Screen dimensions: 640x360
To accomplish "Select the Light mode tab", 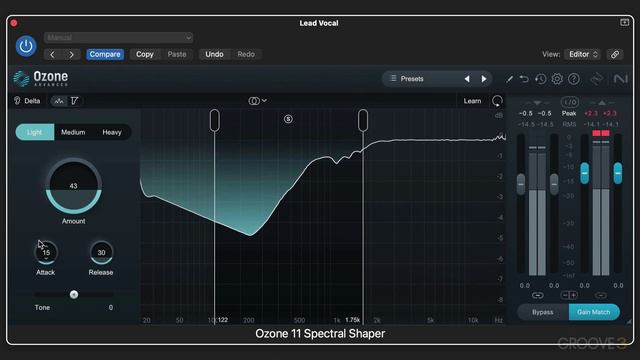I will coord(35,132).
